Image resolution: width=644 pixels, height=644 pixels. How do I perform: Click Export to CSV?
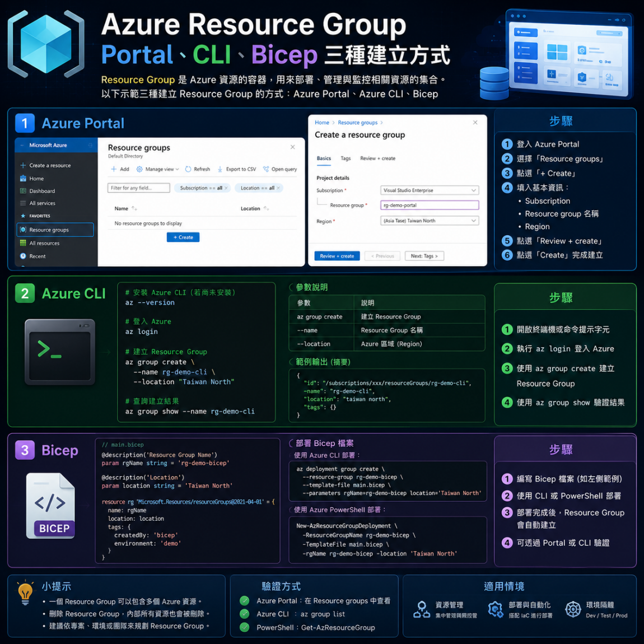[236, 169]
